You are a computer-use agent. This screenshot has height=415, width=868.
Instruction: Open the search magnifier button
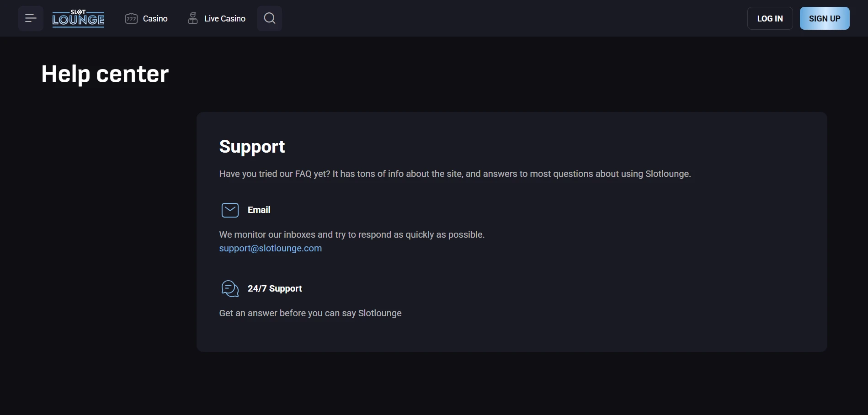[270, 18]
